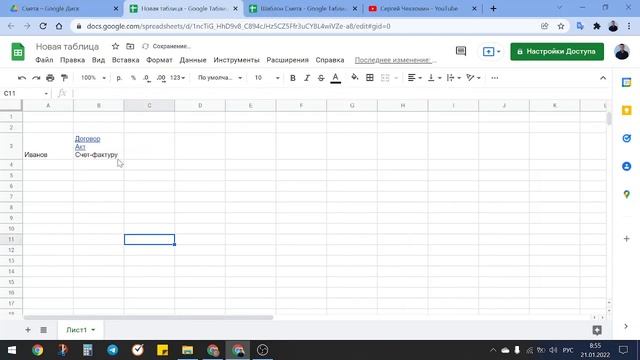
Task: Open Maps in the side panel
Action: (x=627, y=194)
